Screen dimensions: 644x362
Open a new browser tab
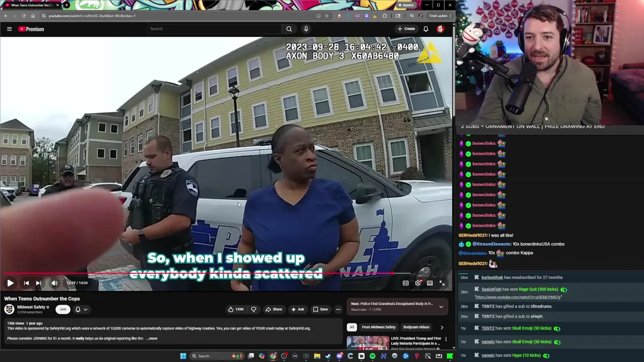[x=66, y=5]
